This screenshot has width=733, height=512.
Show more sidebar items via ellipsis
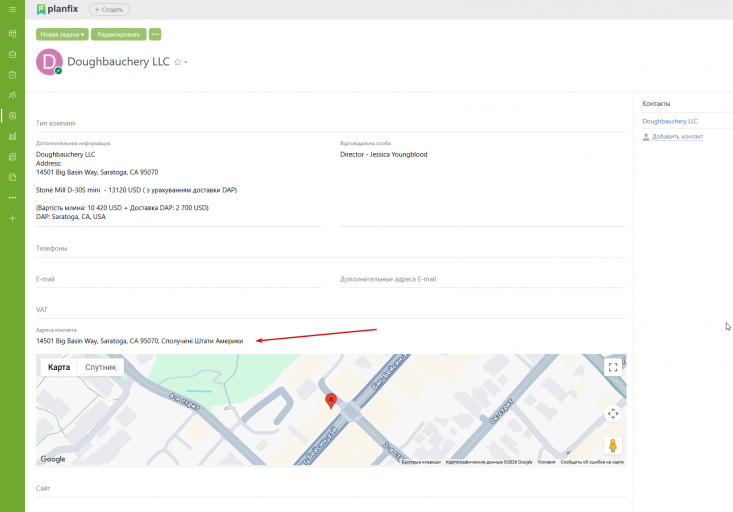[x=12, y=198]
